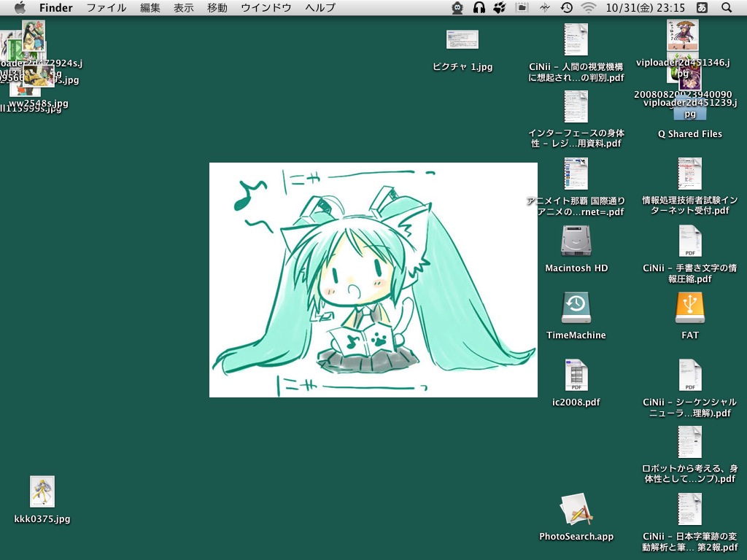Select the アニメイト那覇 国際通り PDF icon
This screenshot has height=560, width=747.
point(576,174)
